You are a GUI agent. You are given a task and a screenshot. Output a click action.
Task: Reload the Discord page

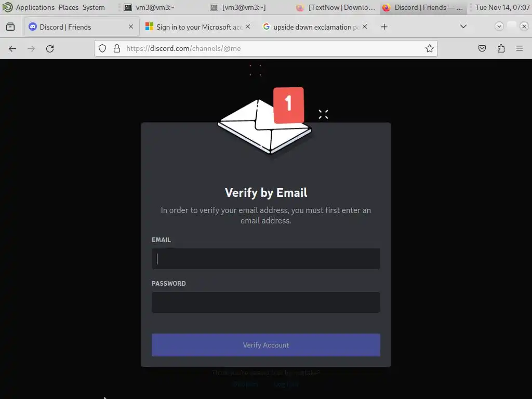[50, 48]
